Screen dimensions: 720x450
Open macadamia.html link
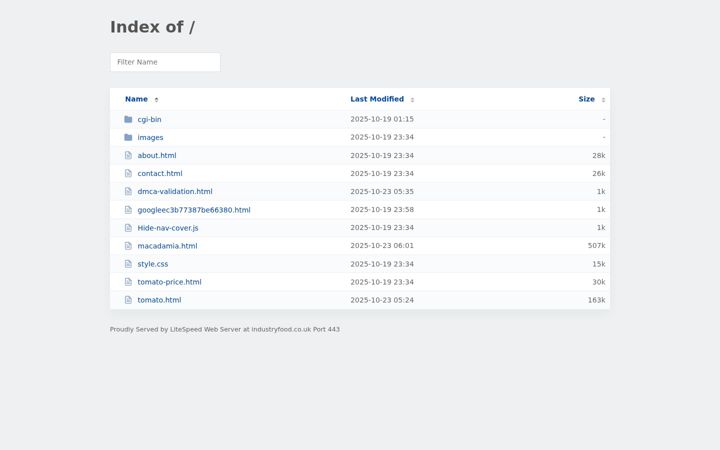pos(167,246)
